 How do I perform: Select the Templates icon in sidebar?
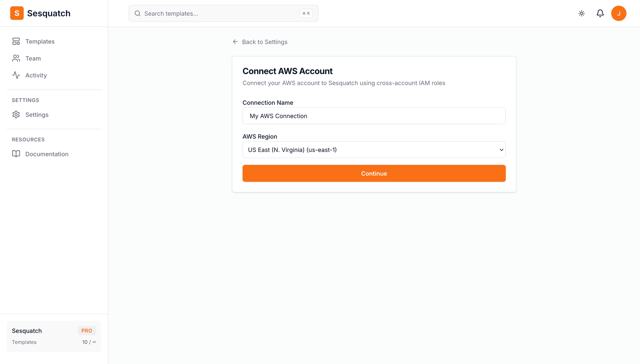(16, 41)
